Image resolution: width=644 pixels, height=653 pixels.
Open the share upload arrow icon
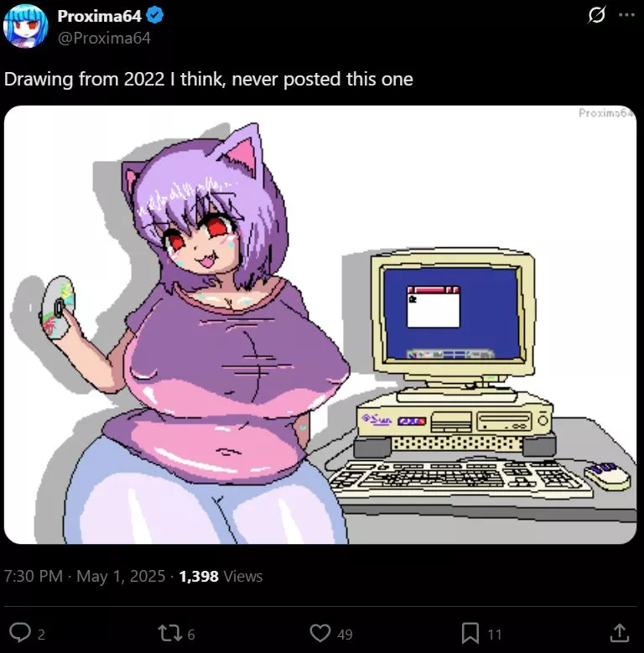coord(620,633)
